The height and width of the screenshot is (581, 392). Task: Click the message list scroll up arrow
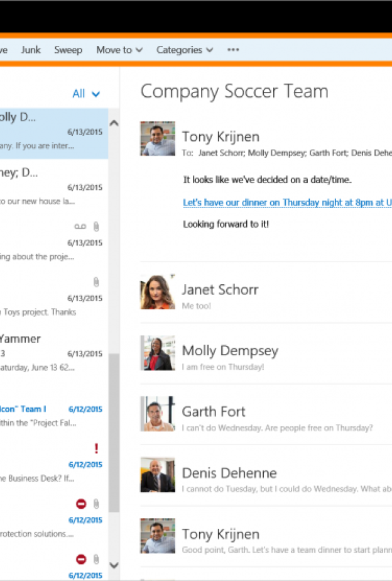(114, 123)
